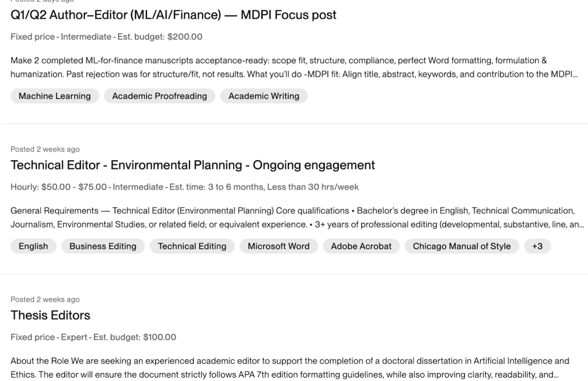Viewport: 588px width, 381px height.
Task: Select the Microsoft Word skill tag
Action: pos(278,246)
